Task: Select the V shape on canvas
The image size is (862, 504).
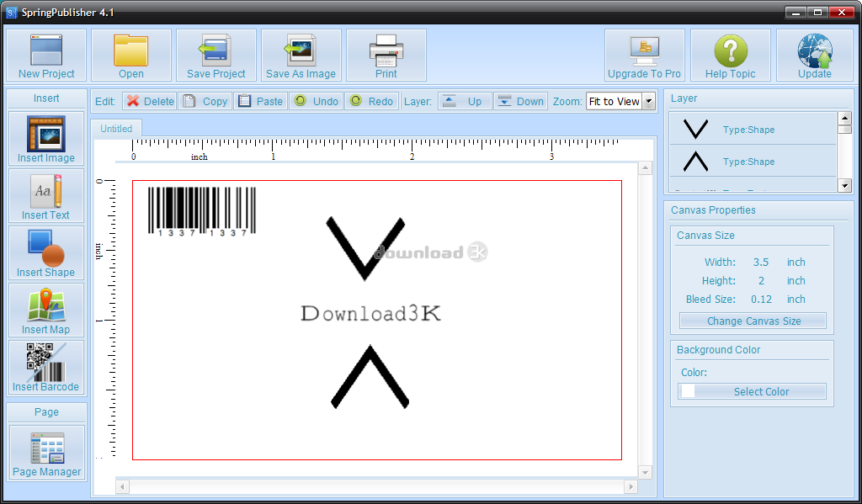Action: (x=365, y=249)
